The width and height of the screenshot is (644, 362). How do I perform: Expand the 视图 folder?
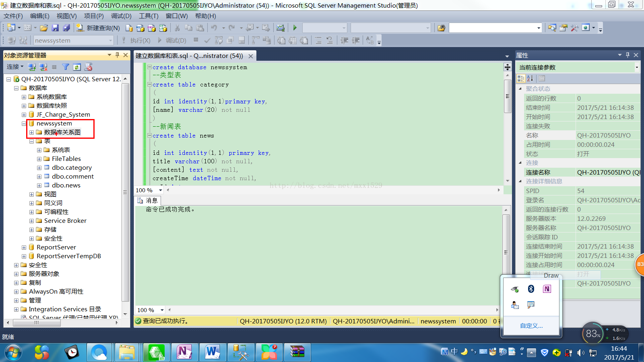pos(31,194)
